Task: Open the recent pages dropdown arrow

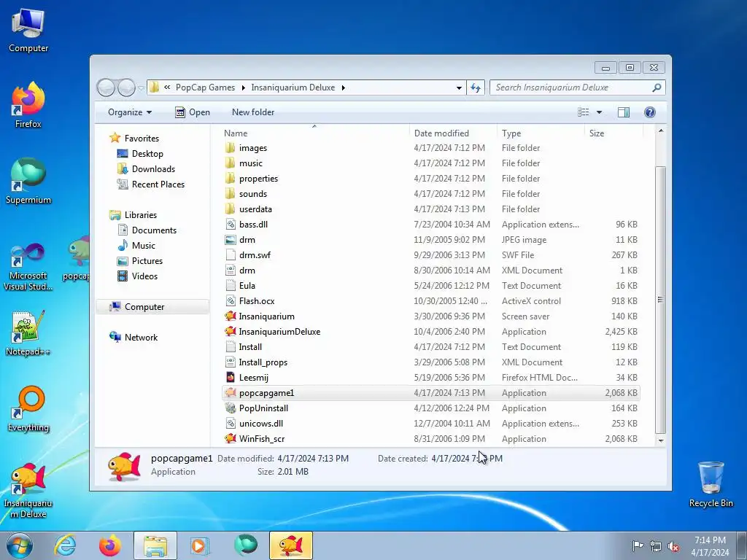Action: [141, 87]
